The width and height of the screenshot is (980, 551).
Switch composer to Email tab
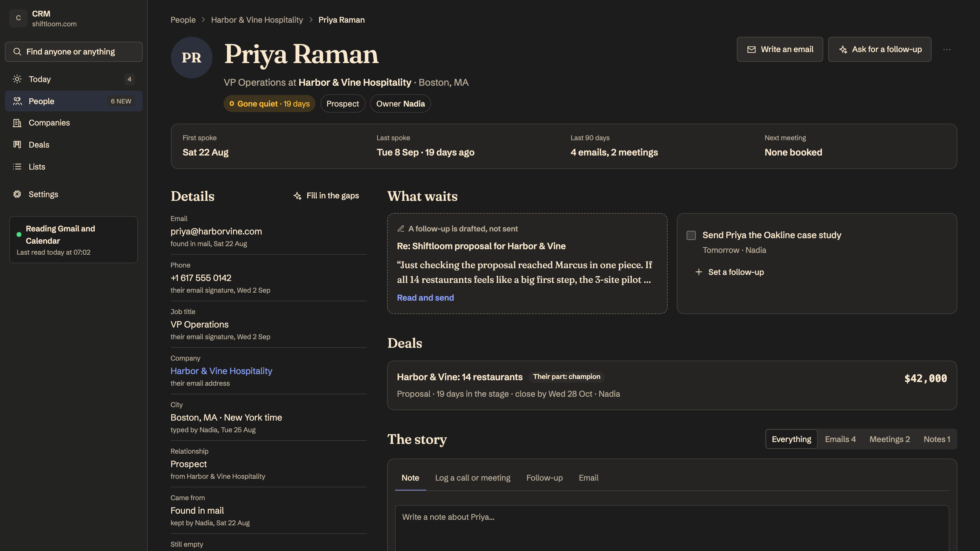(589, 478)
